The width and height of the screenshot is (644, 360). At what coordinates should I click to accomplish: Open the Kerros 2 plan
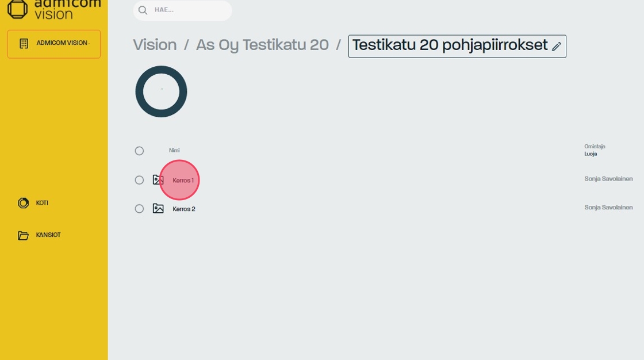(184, 209)
